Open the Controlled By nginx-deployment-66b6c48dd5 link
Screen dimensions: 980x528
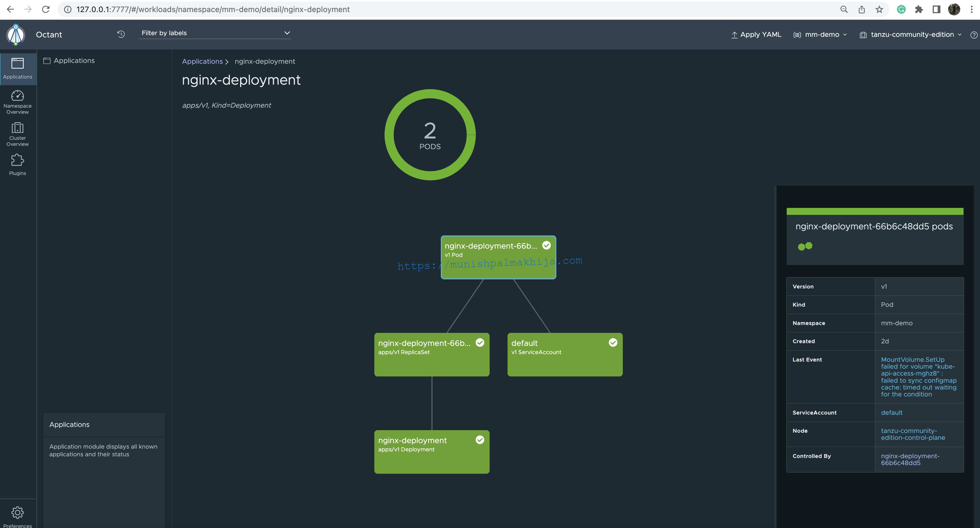pos(910,459)
